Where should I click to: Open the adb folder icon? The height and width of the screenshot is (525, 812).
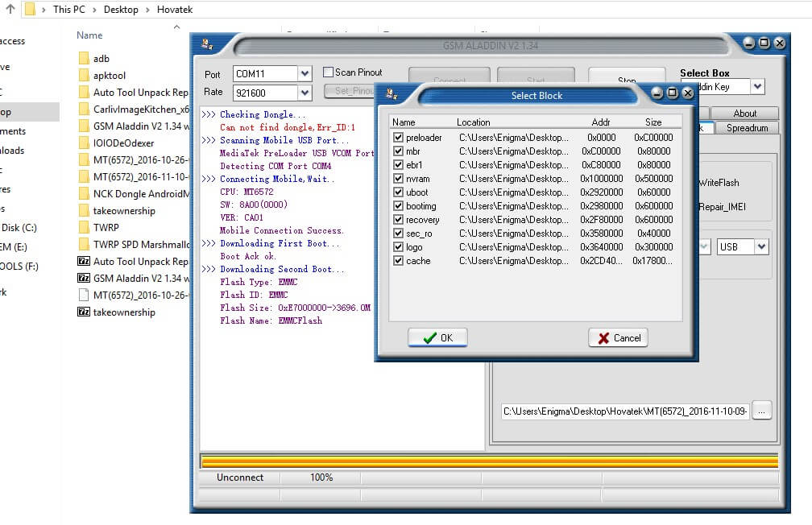click(84, 59)
